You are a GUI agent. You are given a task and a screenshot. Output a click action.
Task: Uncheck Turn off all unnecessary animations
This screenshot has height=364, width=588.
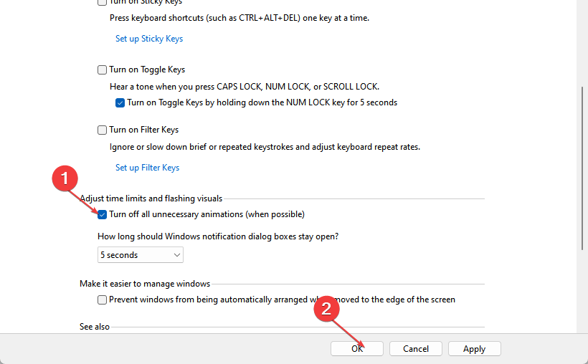pyautogui.click(x=103, y=214)
